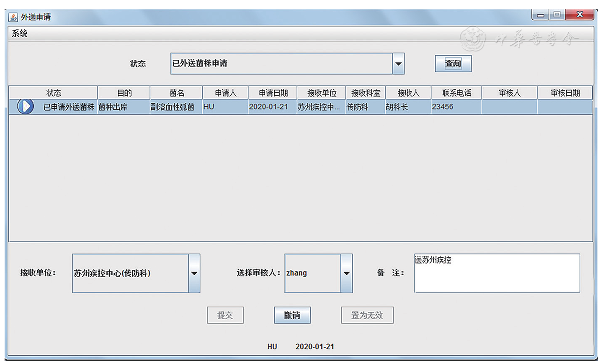Click the 接收人 column header
This screenshot has height=364, width=603.
pyautogui.click(x=408, y=93)
